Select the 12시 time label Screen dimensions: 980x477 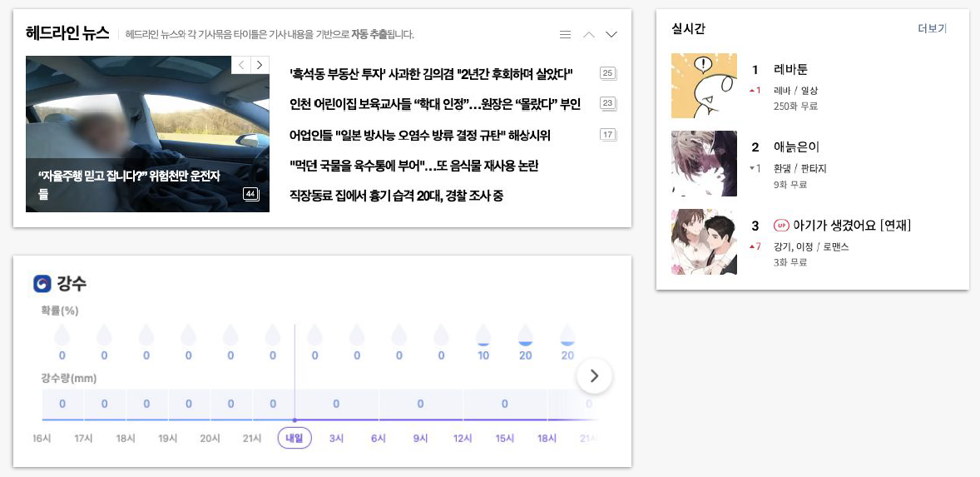pos(463,438)
